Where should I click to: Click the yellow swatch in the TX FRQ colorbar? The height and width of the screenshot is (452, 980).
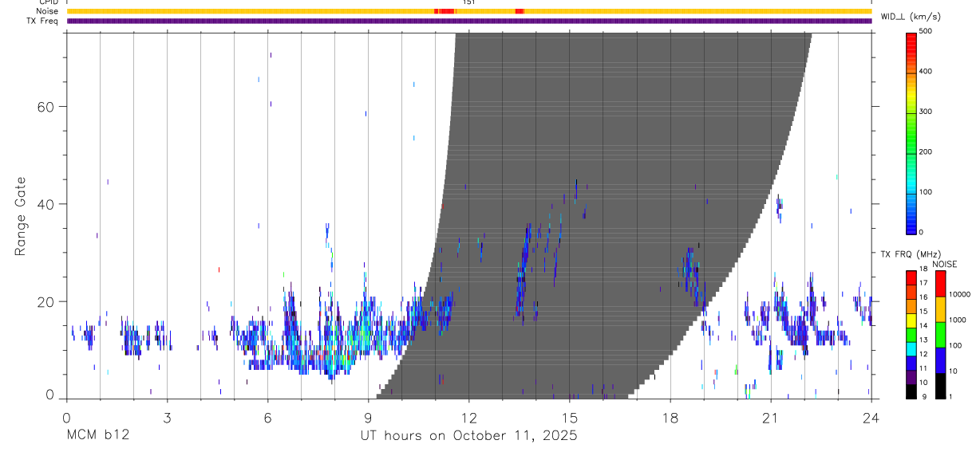[911, 319]
